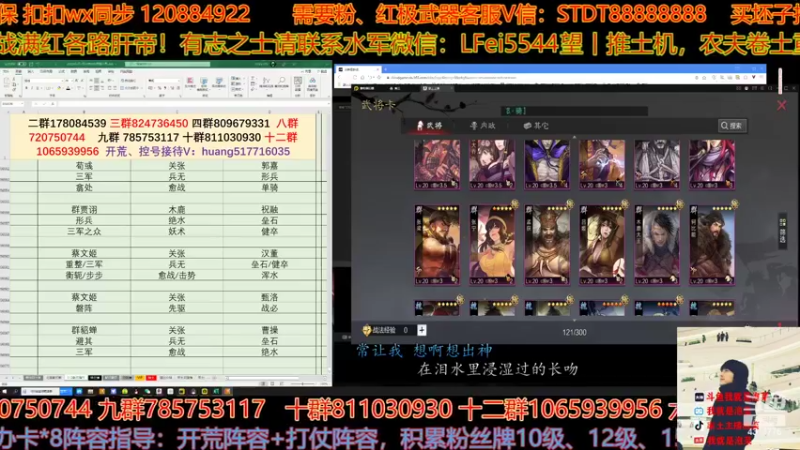The height and width of the screenshot is (450, 800).
Task: Open Cell Styles in Excel ribbon
Action: click(x=219, y=83)
